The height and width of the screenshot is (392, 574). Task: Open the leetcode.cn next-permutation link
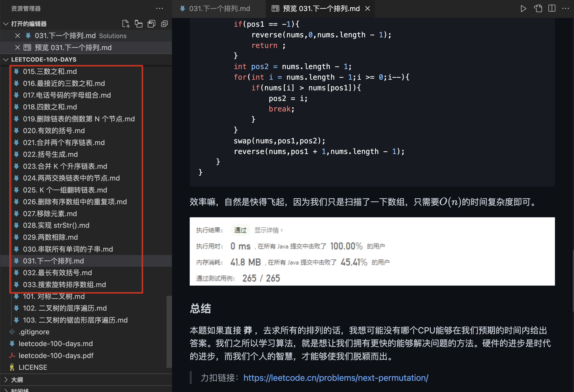click(x=336, y=378)
